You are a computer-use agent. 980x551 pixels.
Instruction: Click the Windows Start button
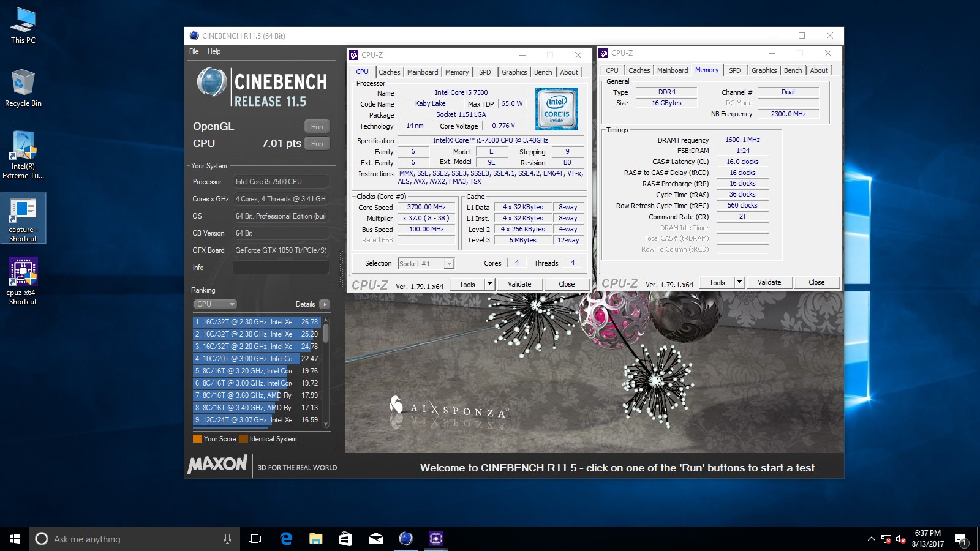point(15,539)
